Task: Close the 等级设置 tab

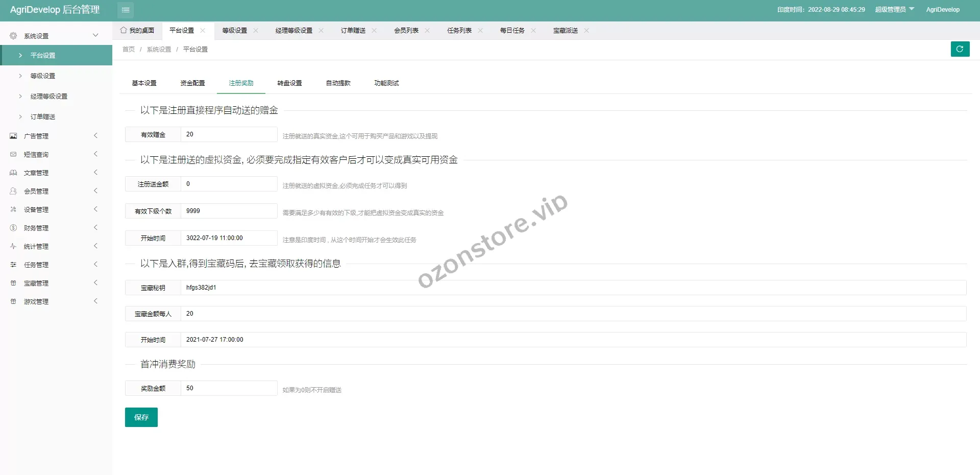Action: [256, 31]
